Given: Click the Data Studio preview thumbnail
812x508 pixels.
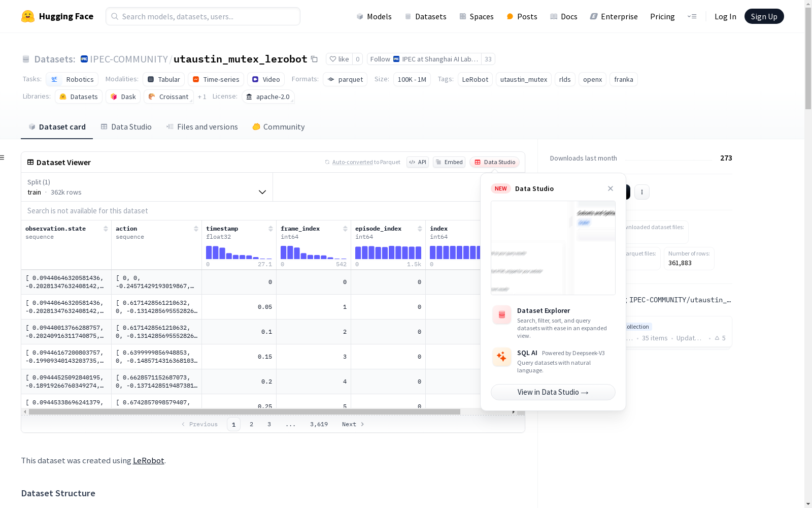Looking at the screenshot, I should pyautogui.click(x=553, y=248).
